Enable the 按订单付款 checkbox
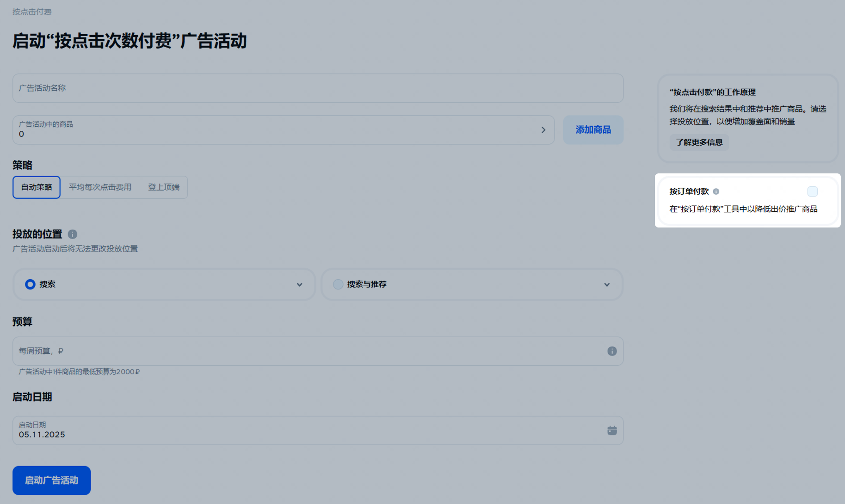The width and height of the screenshot is (845, 504). tap(812, 191)
